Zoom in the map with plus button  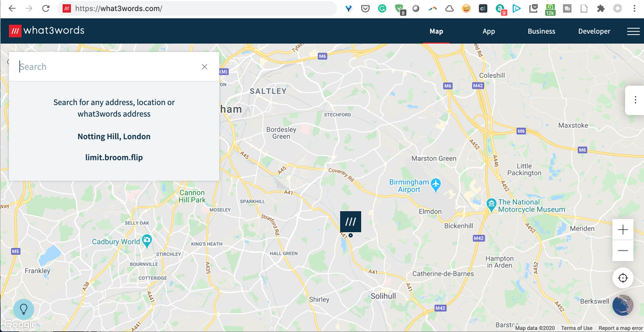623,230
